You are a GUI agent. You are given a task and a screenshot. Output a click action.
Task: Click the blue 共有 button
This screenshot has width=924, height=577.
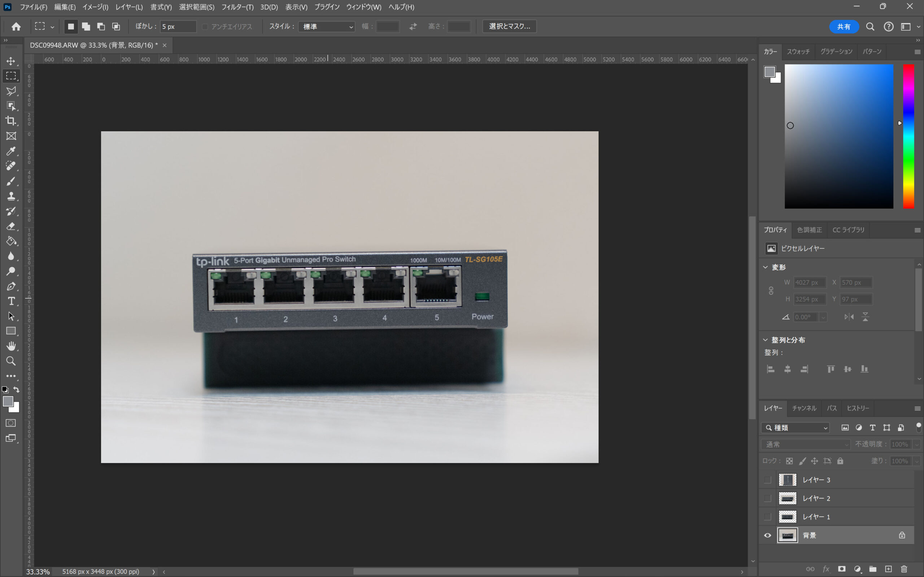(844, 26)
